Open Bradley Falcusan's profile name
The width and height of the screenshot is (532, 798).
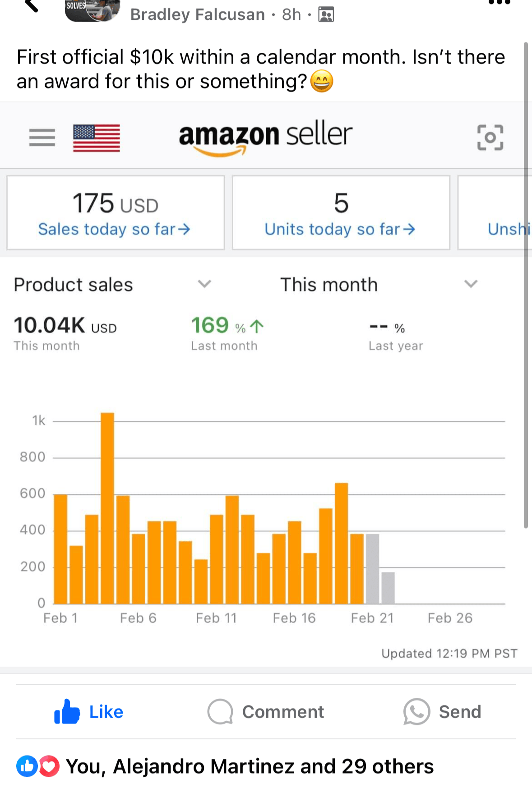(x=197, y=15)
